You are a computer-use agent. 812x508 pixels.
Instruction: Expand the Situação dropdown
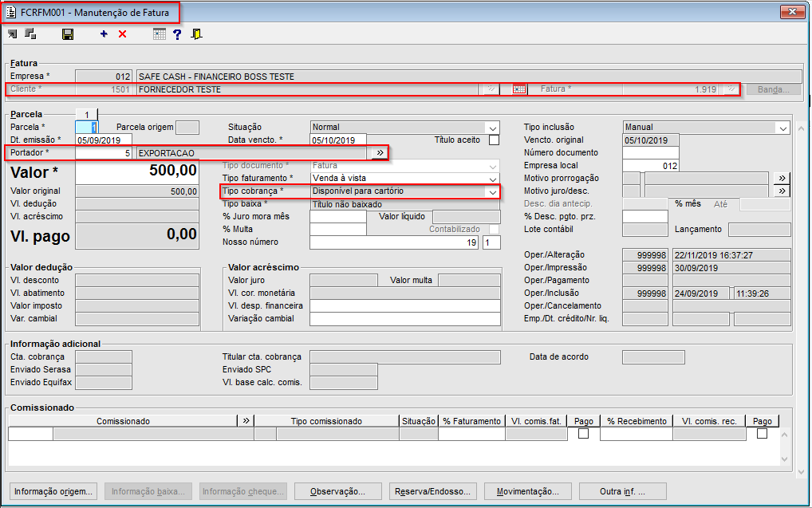coord(492,128)
